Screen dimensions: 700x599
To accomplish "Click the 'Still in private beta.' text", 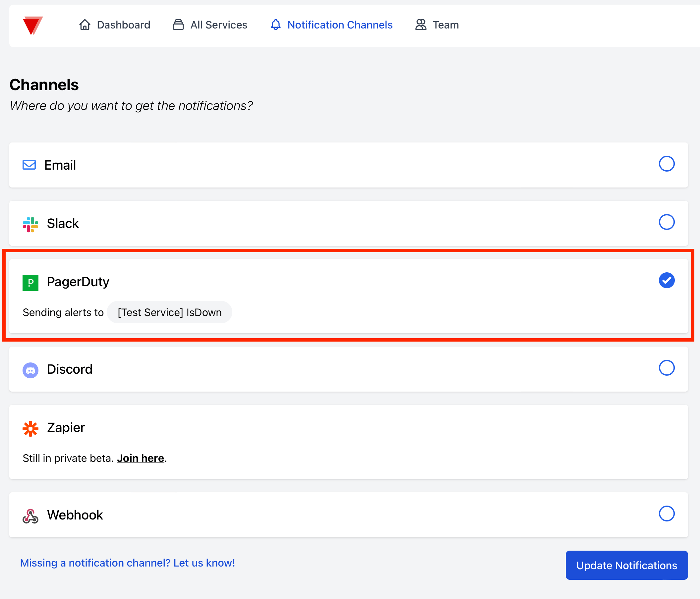I will 68,458.
